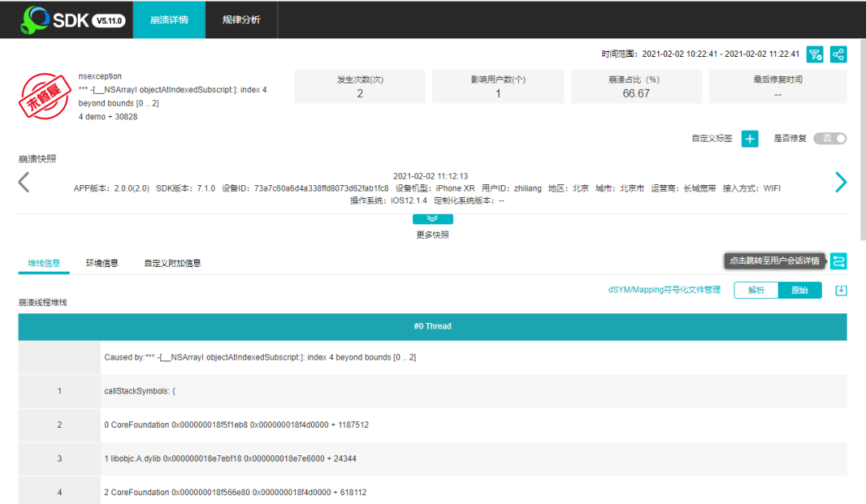
Task: Open dSYM/Mapping符号化文件管理 link
Action: click(665, 290)
